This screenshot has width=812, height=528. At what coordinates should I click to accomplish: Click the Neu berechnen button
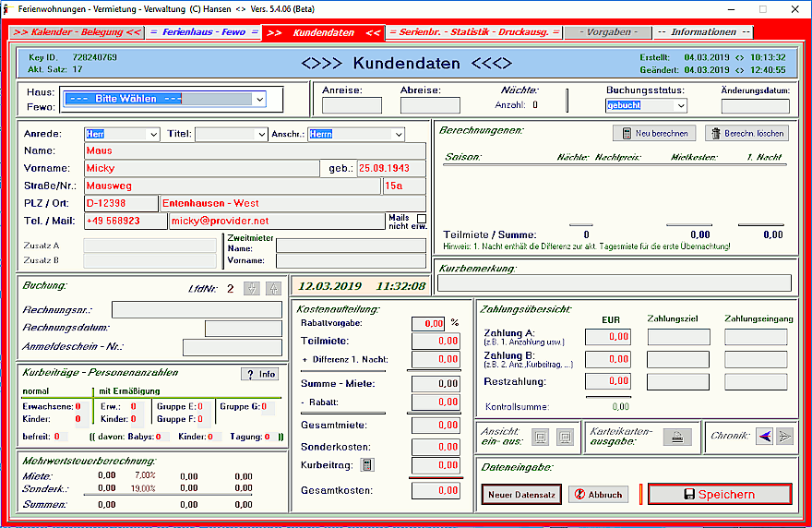coord(654,133)
